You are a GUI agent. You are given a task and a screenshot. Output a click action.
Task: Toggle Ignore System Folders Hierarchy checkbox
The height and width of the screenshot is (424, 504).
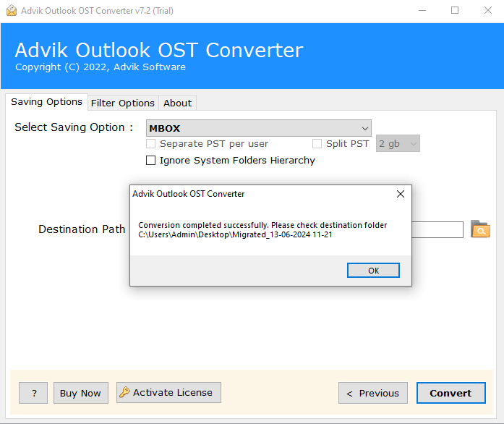[x=150, y=160]
